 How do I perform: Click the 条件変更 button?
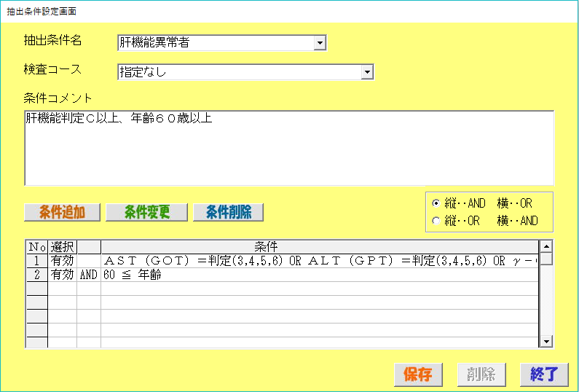click(146, 212)
